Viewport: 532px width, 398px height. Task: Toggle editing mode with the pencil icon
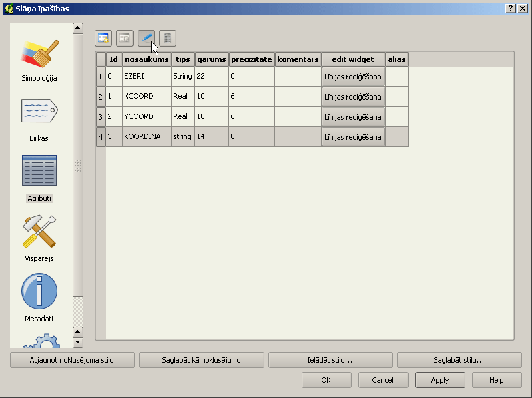[x=146, y=38]
